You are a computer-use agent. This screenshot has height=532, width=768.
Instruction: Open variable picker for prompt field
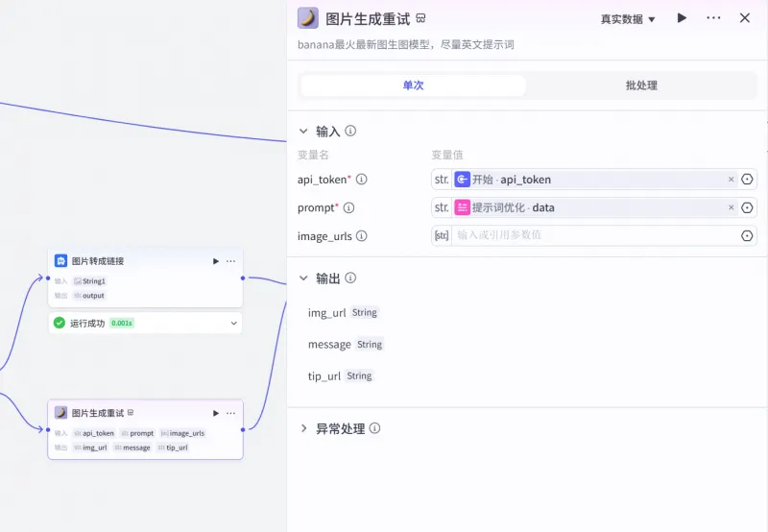[747, 207]
